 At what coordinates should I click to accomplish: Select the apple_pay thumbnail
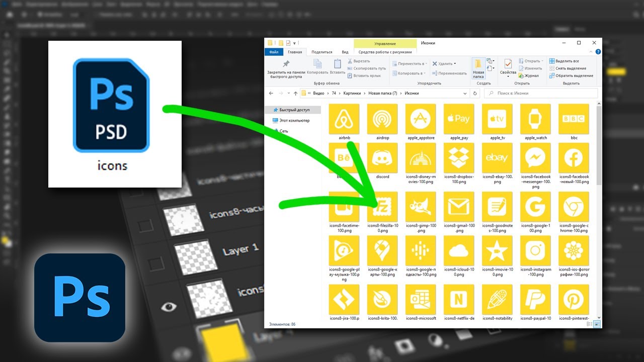click(x=459, y=119)
